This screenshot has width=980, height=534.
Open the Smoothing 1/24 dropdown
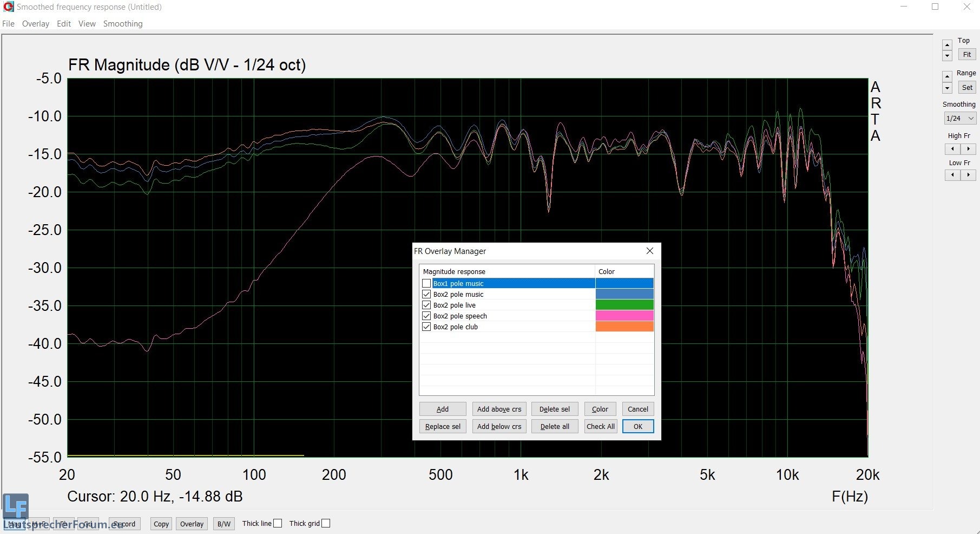point(959,118)
